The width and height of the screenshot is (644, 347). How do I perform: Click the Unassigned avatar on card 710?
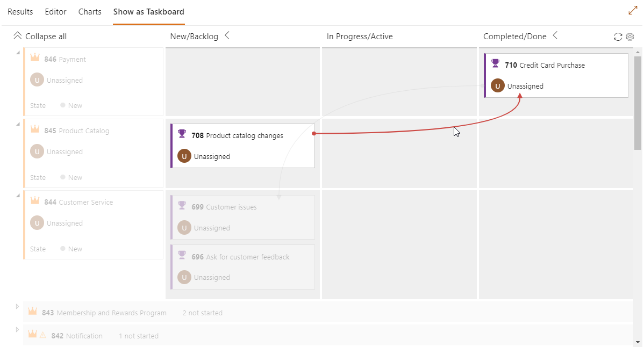[497, 85]
